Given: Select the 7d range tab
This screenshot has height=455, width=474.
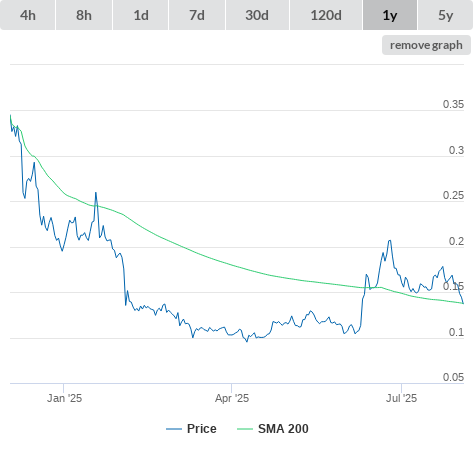Looking at the screenshot, I should (x=197, y=15).
